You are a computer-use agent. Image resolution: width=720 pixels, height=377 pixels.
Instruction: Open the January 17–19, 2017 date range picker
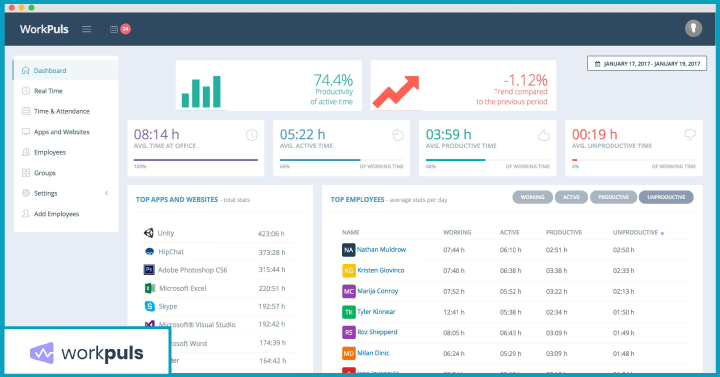(x=647, y=63)
